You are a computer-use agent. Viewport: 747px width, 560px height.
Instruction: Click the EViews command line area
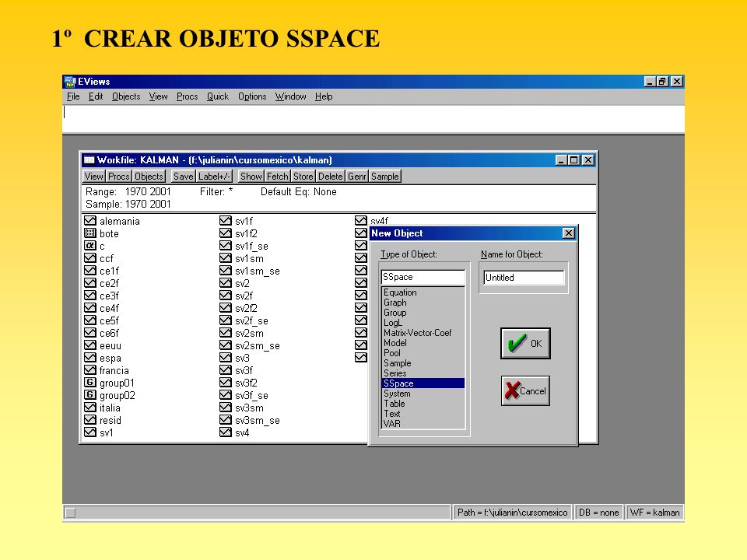pos(373,118)
